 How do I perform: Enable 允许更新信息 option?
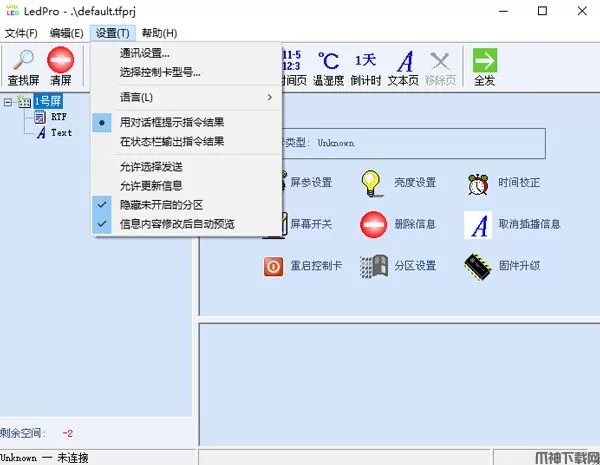187,186
